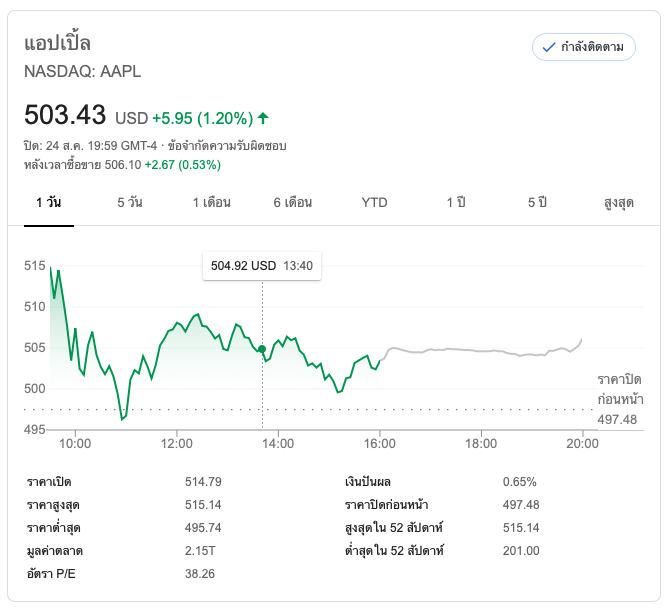Image resolution: width=667 pixels, height=608 pixels.
Task: Click the gray after-hours line on chart
Action: (x=480, y=350)
